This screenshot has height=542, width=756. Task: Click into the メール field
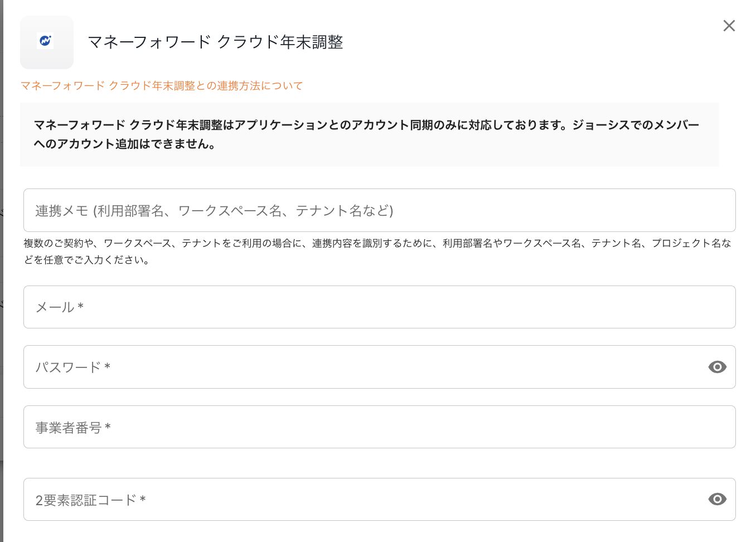coord(379,307)
